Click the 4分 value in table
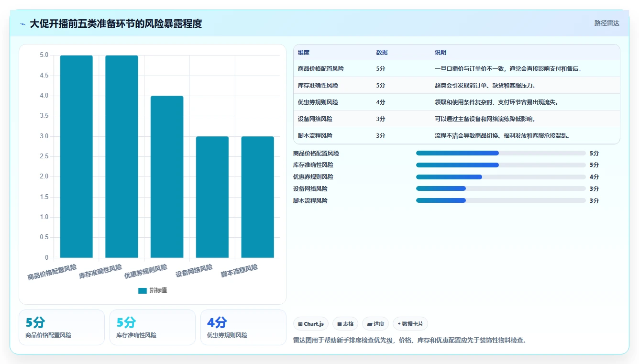This screenshot has width=639, height=364. (x=381, y=102)
